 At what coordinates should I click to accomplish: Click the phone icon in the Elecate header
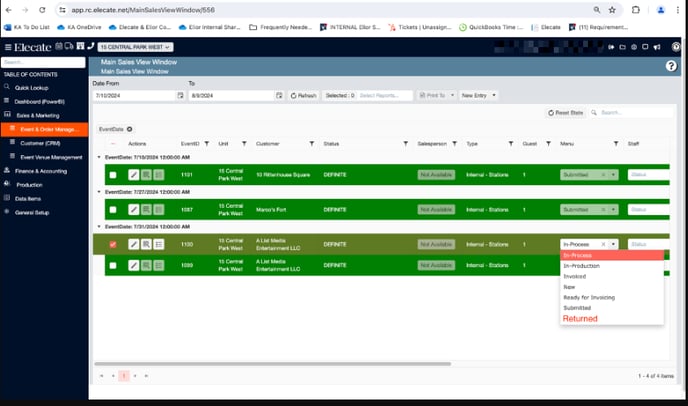[90, 46]
